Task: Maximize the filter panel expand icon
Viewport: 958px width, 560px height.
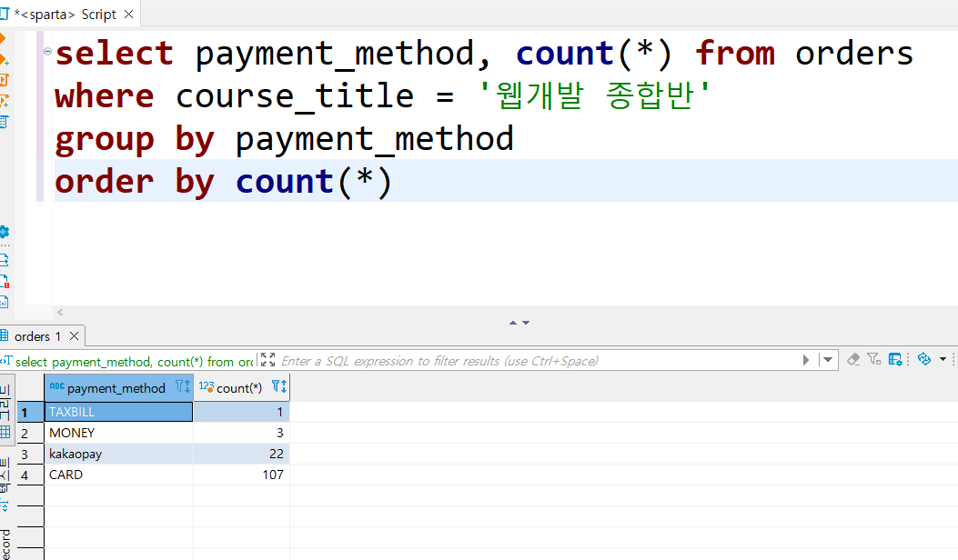Action: coord(267,360)
